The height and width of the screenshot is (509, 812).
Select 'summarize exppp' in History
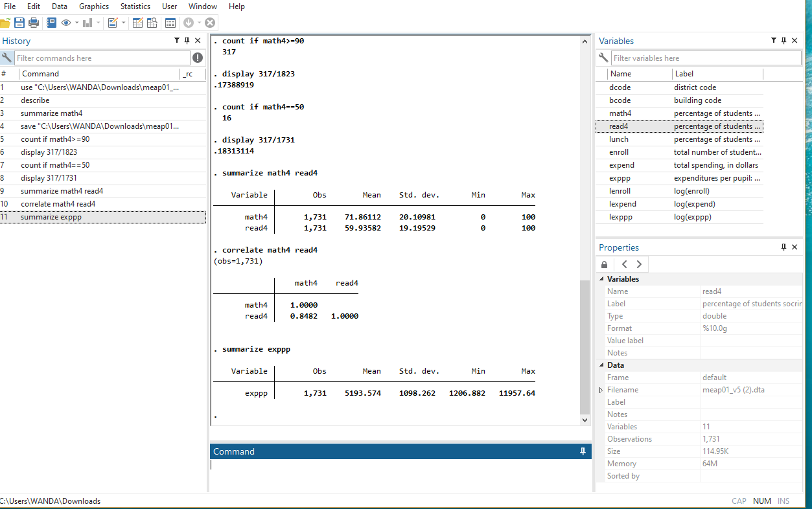(x=103, y=217)
